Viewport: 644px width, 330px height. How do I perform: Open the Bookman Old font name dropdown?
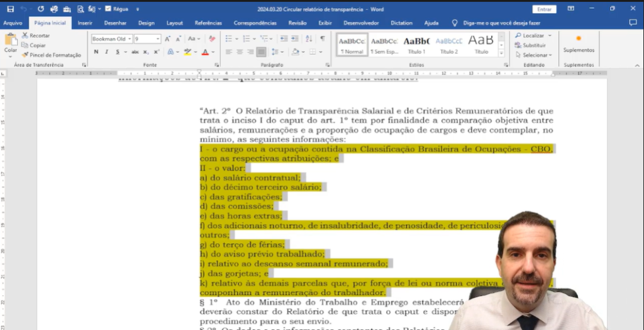tap(130, 39)
